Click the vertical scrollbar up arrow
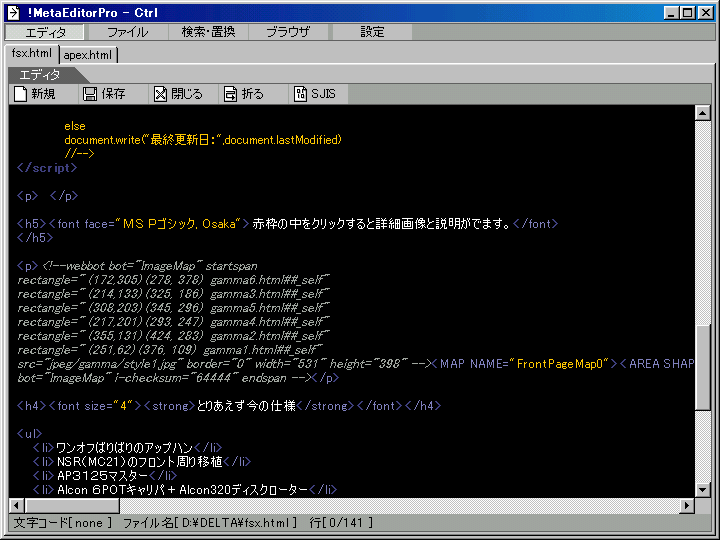This screenshot has height=540, width=720. (703, 113)
